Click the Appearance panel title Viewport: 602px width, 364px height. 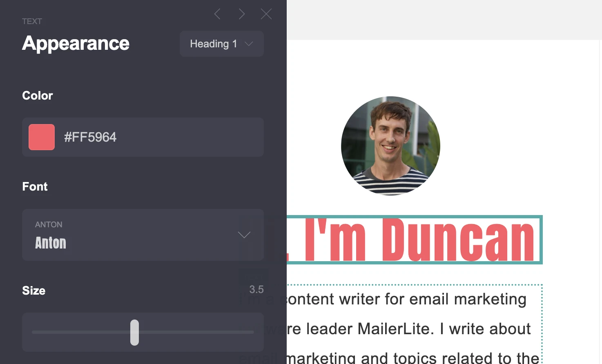tap(76, 43)
